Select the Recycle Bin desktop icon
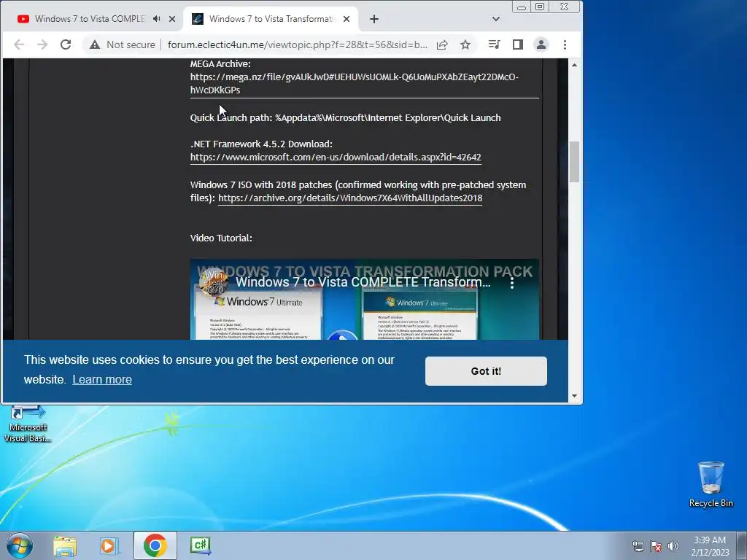The width and height of the screenshot is (747, 560). tap(711, 484)
